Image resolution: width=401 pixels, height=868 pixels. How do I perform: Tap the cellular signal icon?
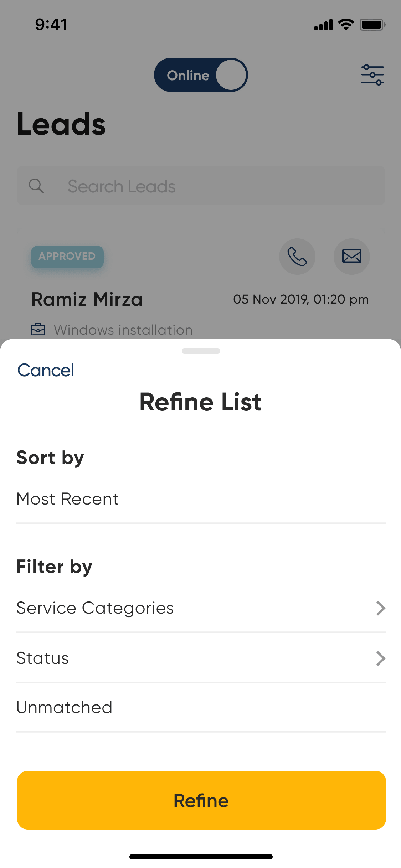(x=323, y=25)
